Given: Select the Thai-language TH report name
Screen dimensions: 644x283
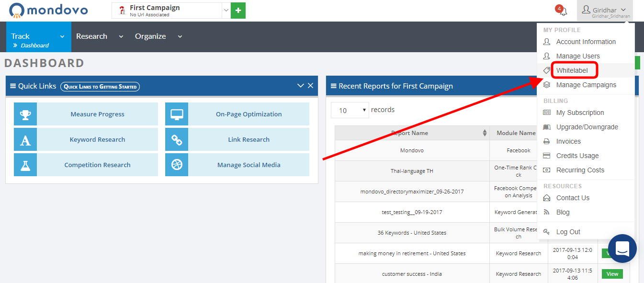Looking at the screenshot, I should 412,171.
